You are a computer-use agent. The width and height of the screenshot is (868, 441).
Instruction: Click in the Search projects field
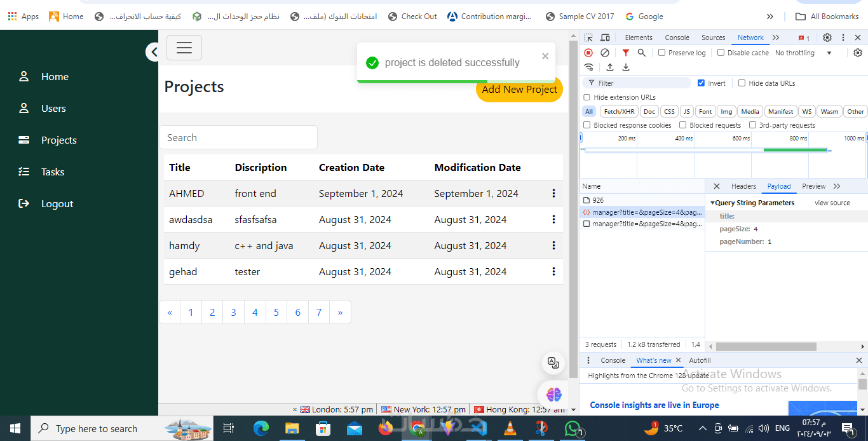[x=238, y=137]
